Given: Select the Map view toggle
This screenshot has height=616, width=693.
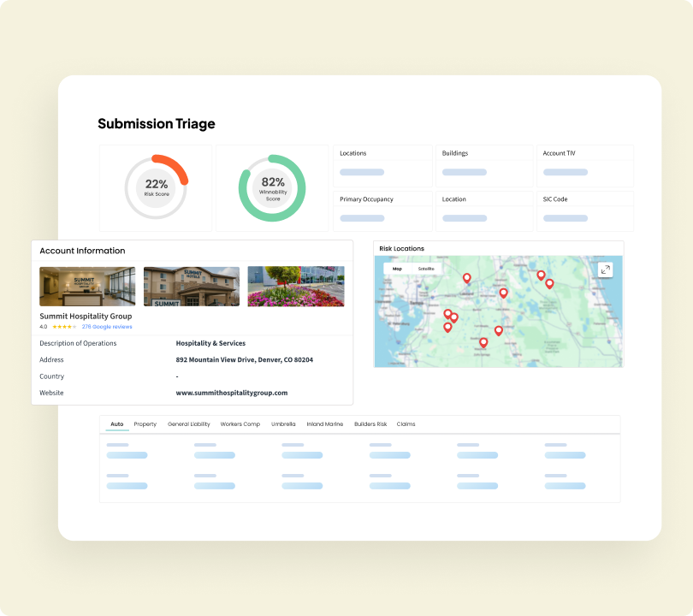Looking at the screenshot, I should 397,269.
